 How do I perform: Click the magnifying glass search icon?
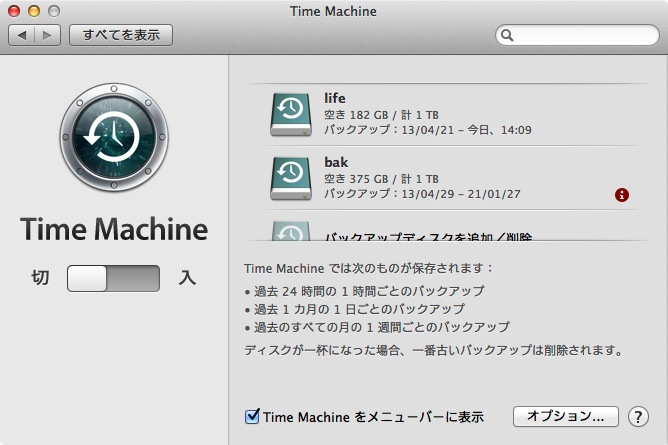(x=508, y=36)
